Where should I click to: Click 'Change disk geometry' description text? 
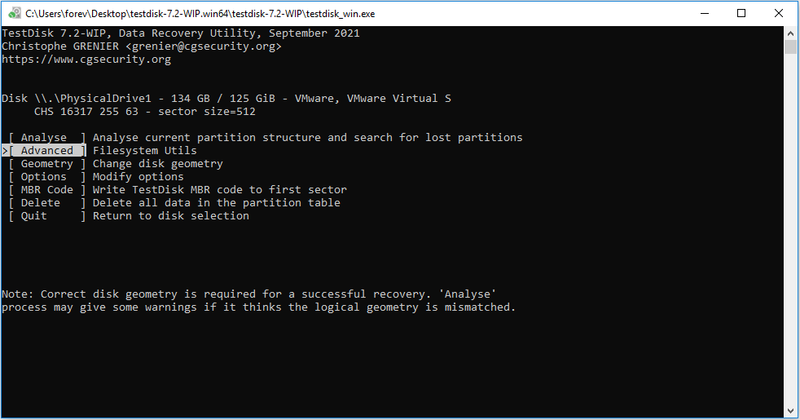(x=158, y=164)
